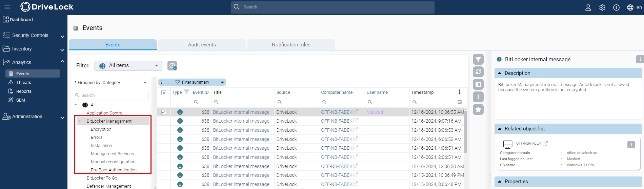Switch to Audit events tab
644x189 pixels.
pyautogui.click(x=202, y=45)
